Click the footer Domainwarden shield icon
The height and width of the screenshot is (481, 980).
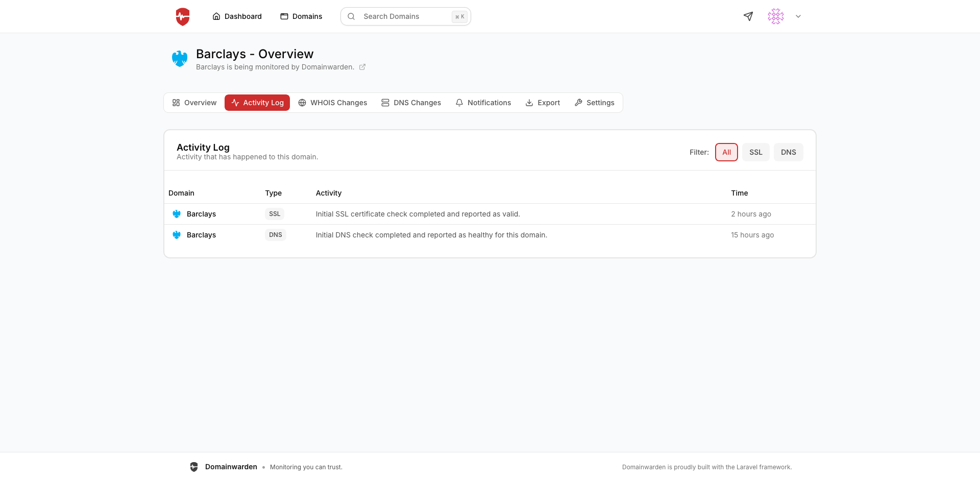tap(194, 467)
